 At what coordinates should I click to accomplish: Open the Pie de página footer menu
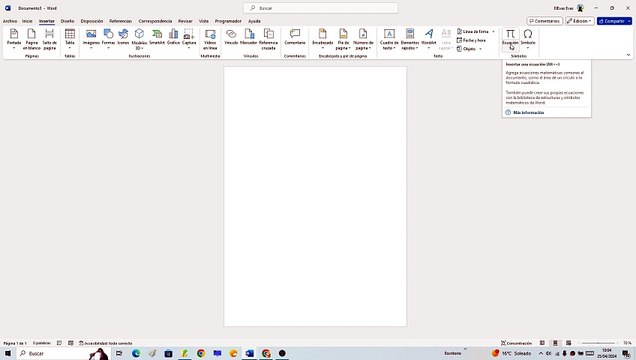point(343,39)
